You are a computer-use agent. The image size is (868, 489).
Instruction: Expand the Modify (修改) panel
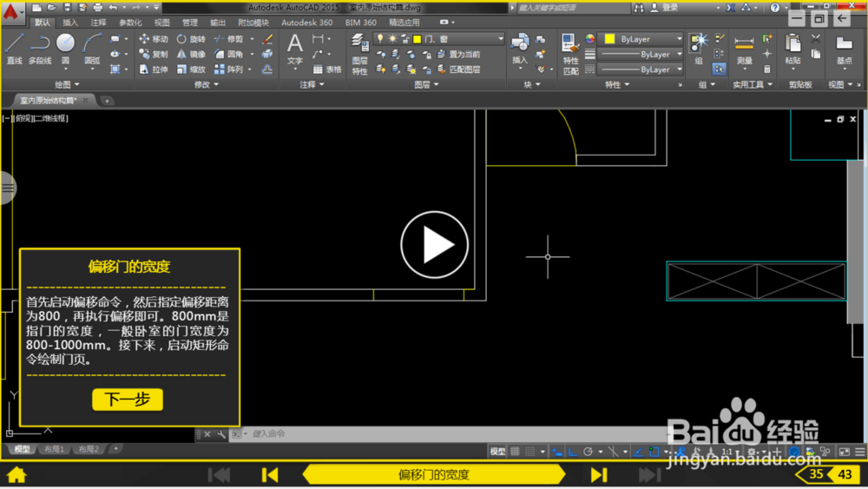(207, 84)
